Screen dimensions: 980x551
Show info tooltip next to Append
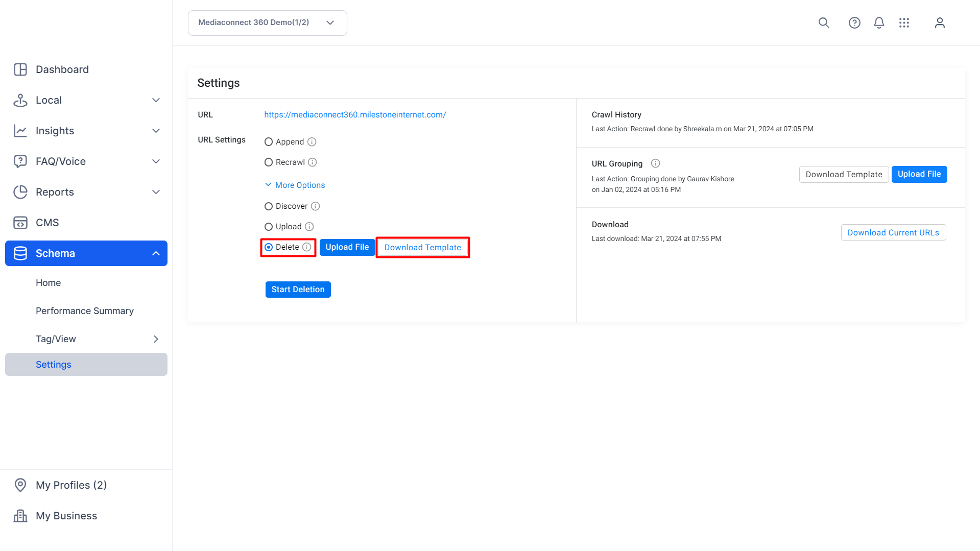click(312, 142)
